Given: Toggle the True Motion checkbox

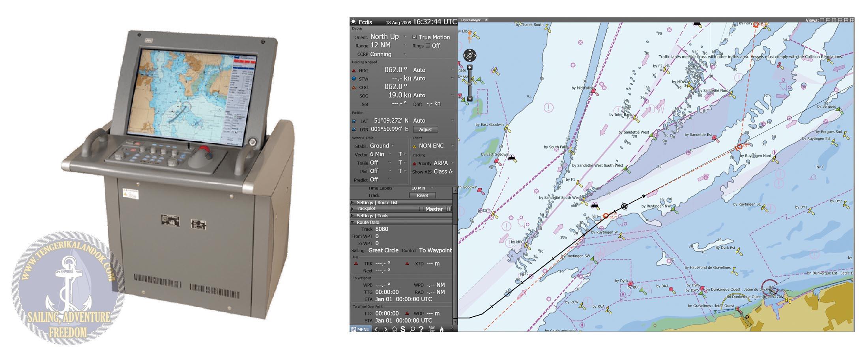Looking at the screenshot, I should (x=415, y=37).
